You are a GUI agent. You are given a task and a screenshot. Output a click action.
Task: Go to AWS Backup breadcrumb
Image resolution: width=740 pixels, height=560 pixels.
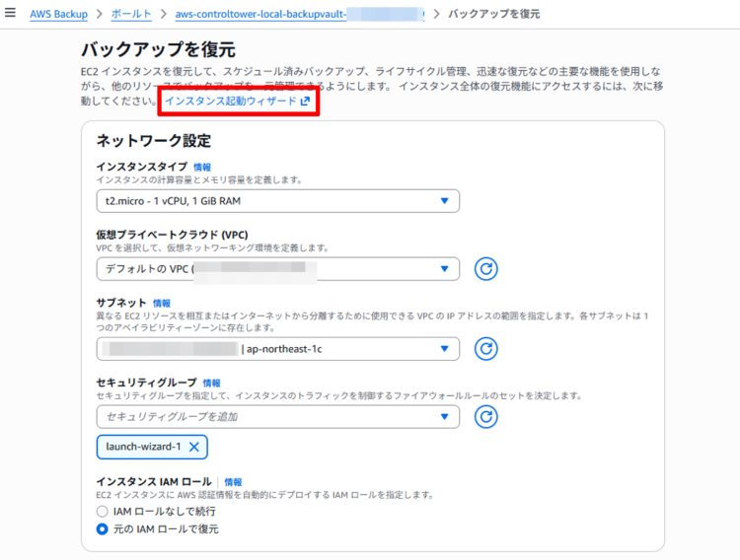pyautogui.click(x=58, y=14)
